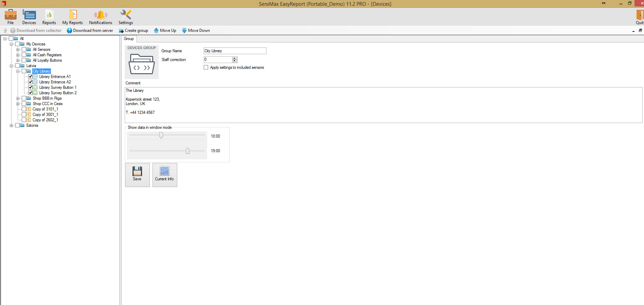Select Library Survey Button 2 item
Image resolution: width=644 pixels, height=305 pixels.
click(58, 93)
